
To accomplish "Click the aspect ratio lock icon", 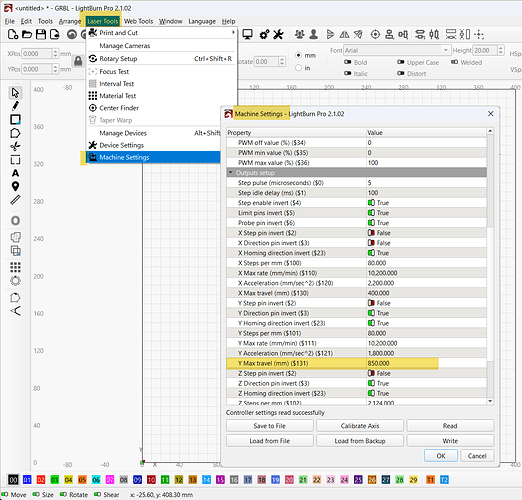I will point(78,61).
